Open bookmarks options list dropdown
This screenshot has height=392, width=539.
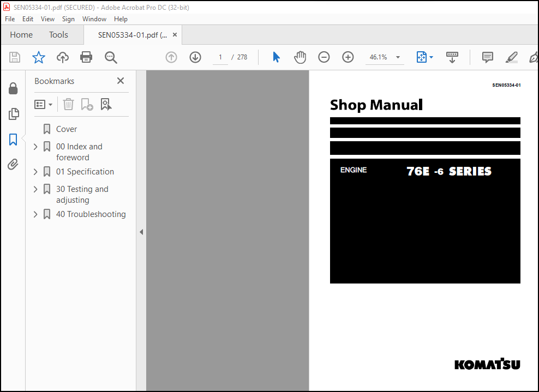tap(43, 104)
